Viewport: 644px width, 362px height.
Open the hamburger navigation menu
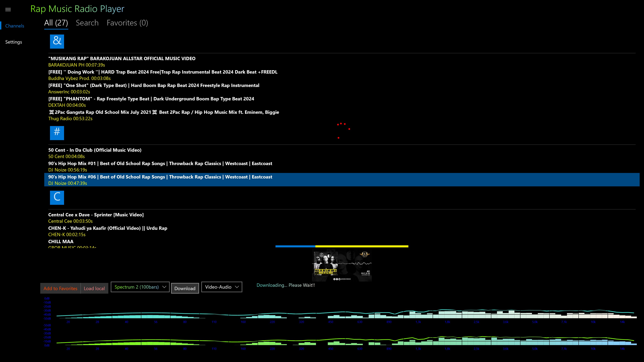(8, 10)
